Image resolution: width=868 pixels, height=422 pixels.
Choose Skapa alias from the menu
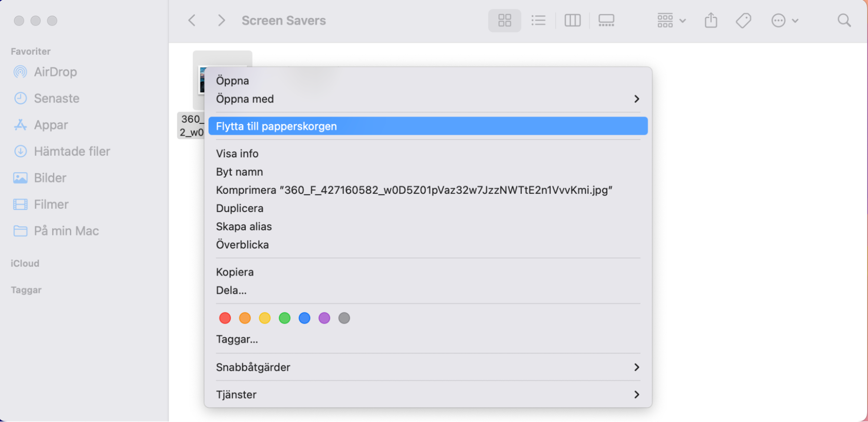pos(428,226)
